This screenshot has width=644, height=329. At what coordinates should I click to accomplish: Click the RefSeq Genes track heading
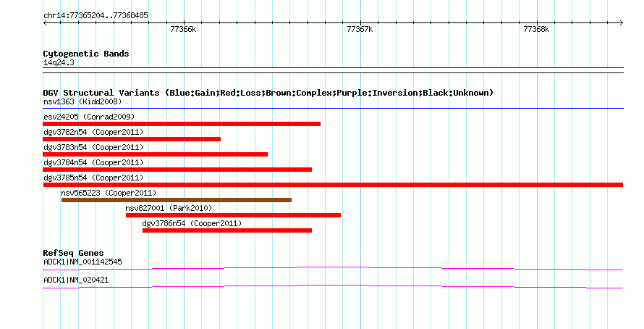(73, 253)
